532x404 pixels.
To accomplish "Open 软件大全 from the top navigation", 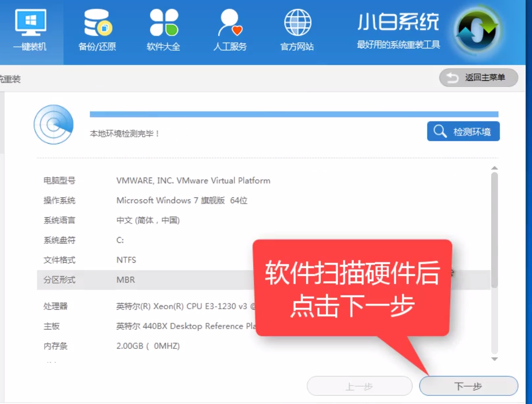I will coord(163,29).
